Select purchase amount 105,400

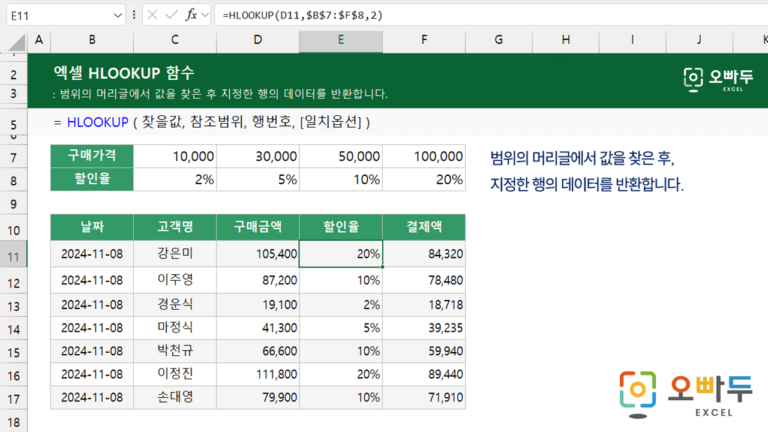pyautogui.click(x=258, y=254)
